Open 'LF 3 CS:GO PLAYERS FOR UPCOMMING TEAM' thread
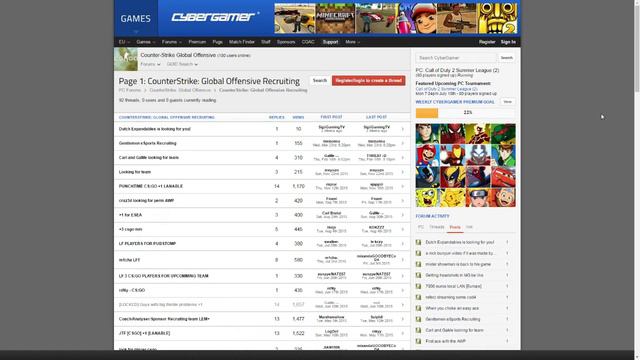Screen dimensions: 640x360 point(164,276)
